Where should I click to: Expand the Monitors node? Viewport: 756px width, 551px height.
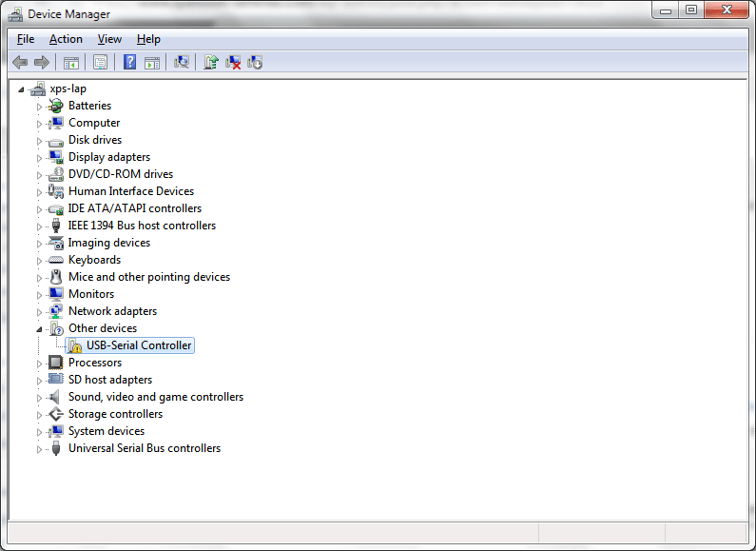pos(39,295)
